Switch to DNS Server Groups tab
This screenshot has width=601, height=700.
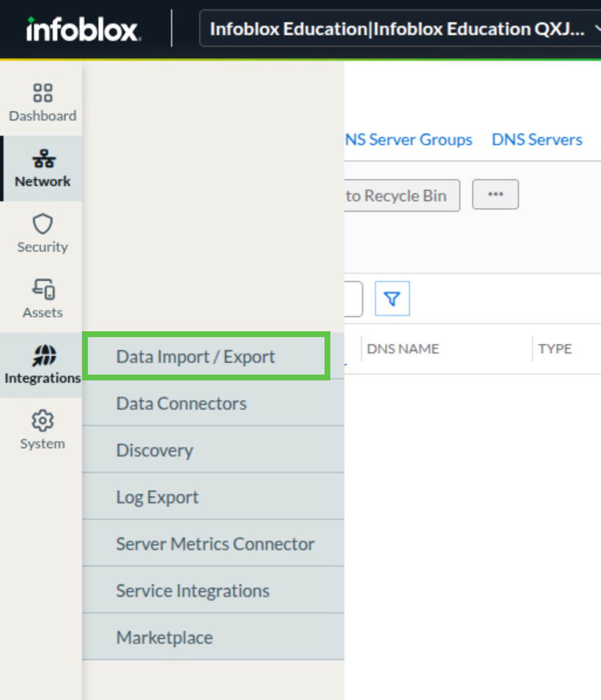click(408, 140)
